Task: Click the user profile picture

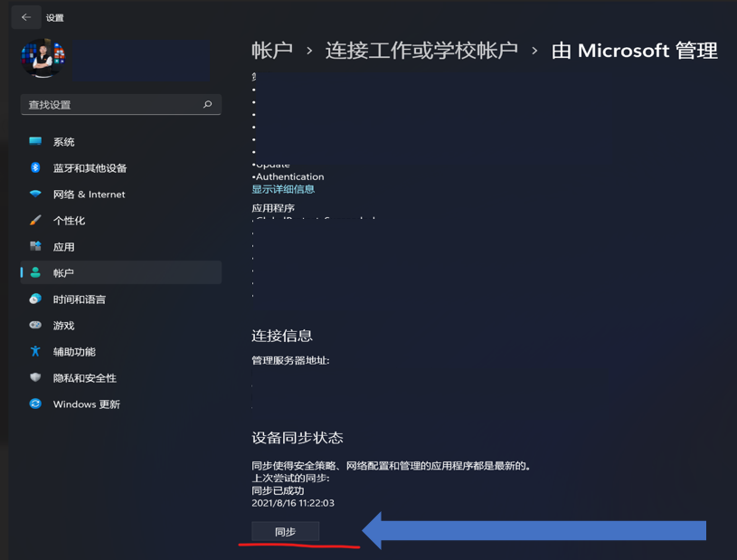Action: click(43, 57)
